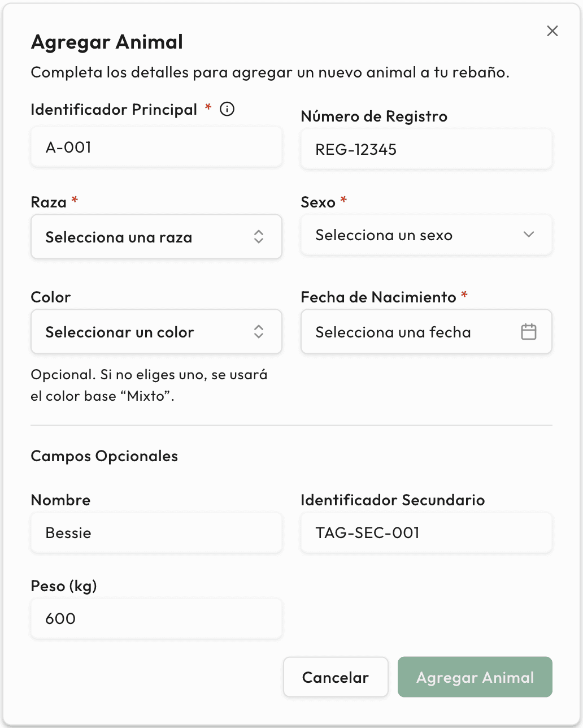This screenshot has width=583, height=728.
Task: Click the asterisk next to Fecha de Nacimiento
Action: (464, 296)
